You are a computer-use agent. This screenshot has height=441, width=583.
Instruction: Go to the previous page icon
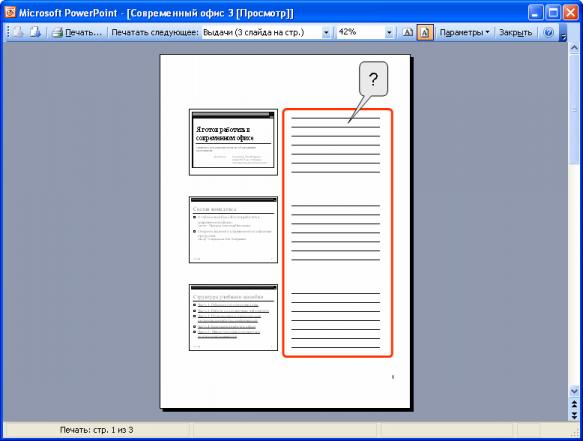(18, 32)
